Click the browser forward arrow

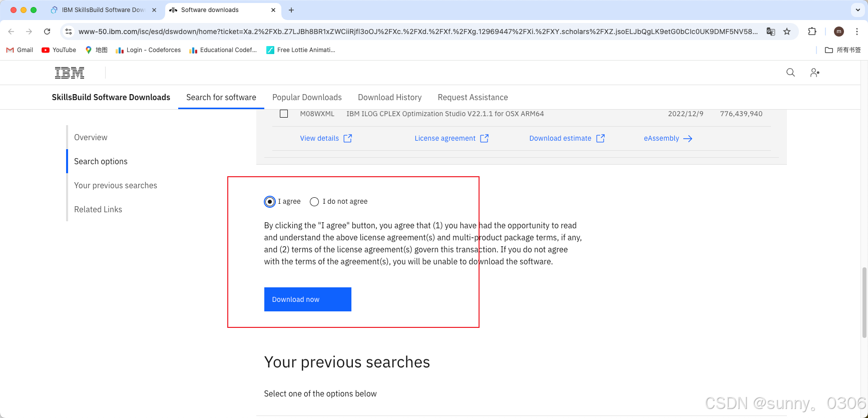pos(29,32)
